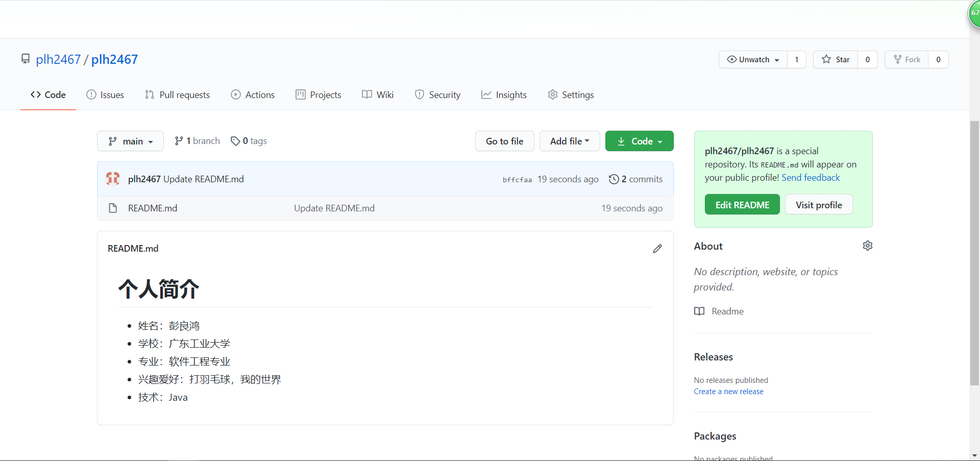
Task: Click the Readme book icon in About
Action: 699,311
